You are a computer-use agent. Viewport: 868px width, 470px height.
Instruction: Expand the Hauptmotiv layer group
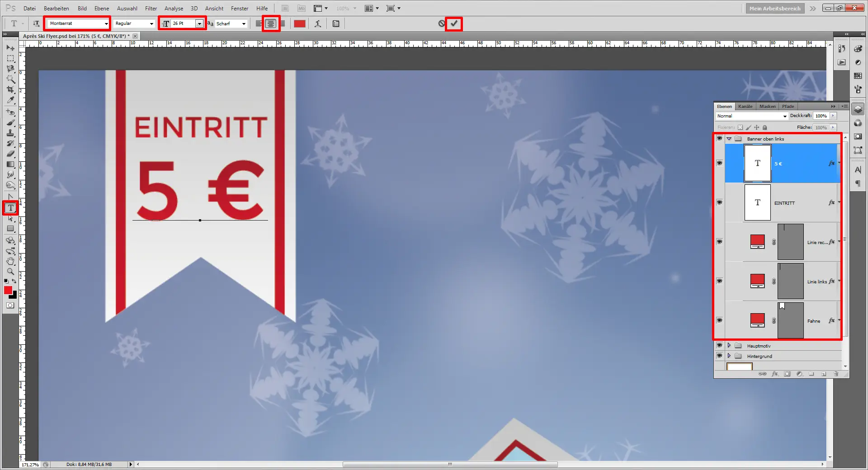click(729, 346)
